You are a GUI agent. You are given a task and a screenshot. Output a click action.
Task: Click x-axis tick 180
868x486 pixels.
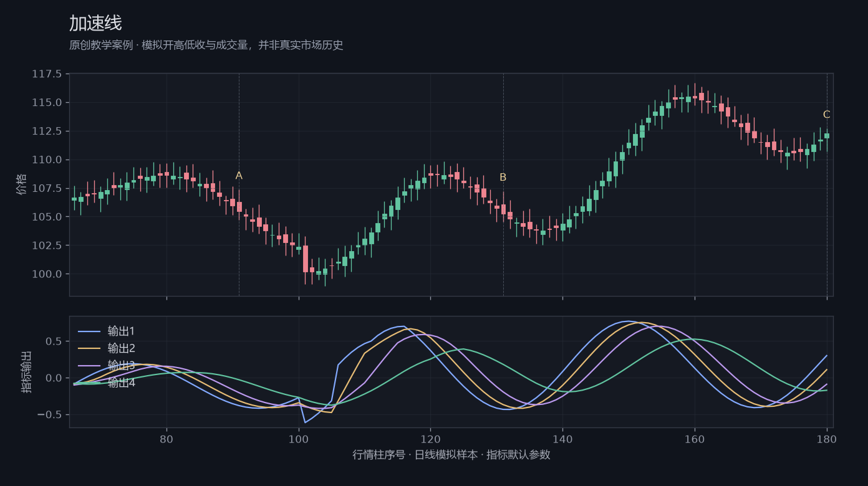click(x=827, y=439)
